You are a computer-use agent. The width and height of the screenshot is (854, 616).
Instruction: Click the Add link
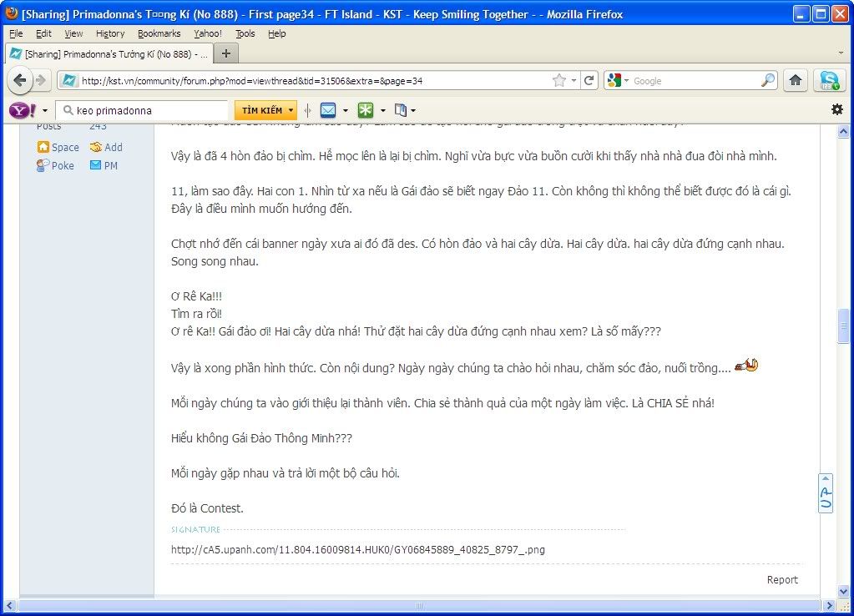[x=114, y=147]
